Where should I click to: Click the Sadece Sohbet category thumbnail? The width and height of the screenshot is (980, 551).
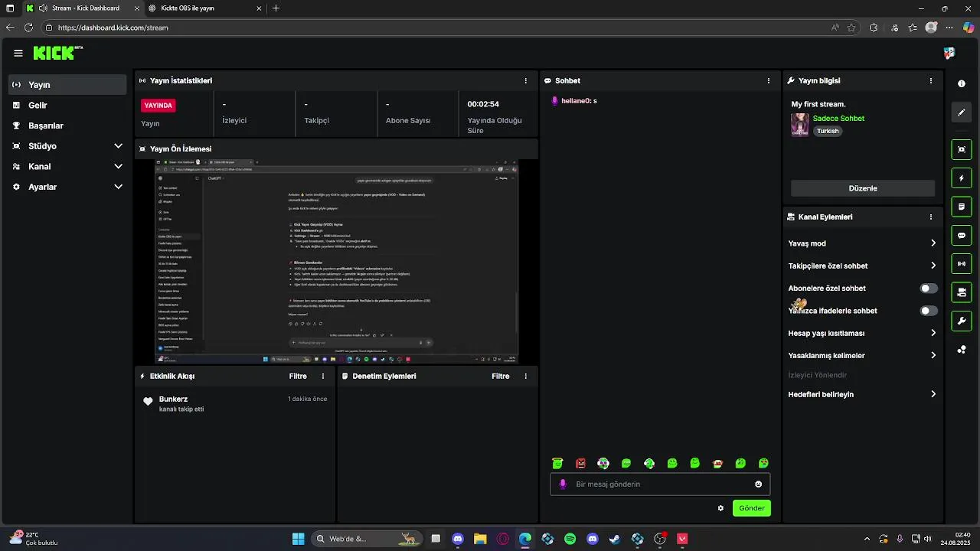coord(800,125)
